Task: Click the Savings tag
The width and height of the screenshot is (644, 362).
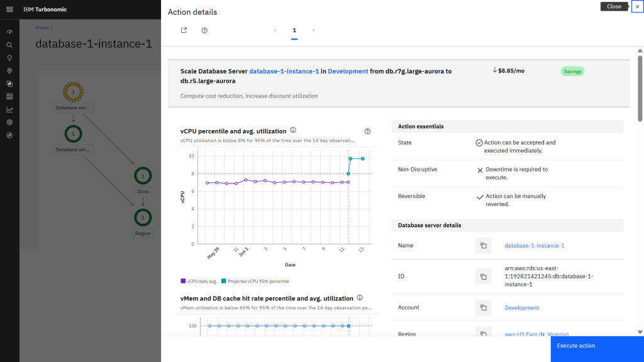Action: (x=572, y=72)
